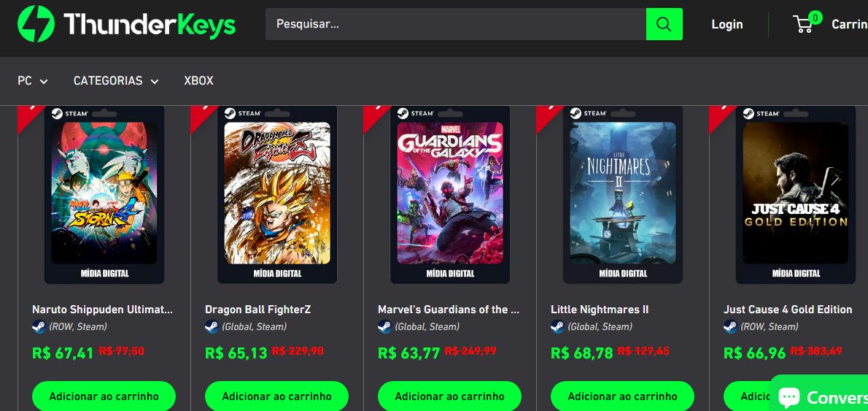Viewport: 868px width, 411px height.
Task: Click the Steam badge atop the Little Nightmares II card
Action: click(x=588, y=114)
